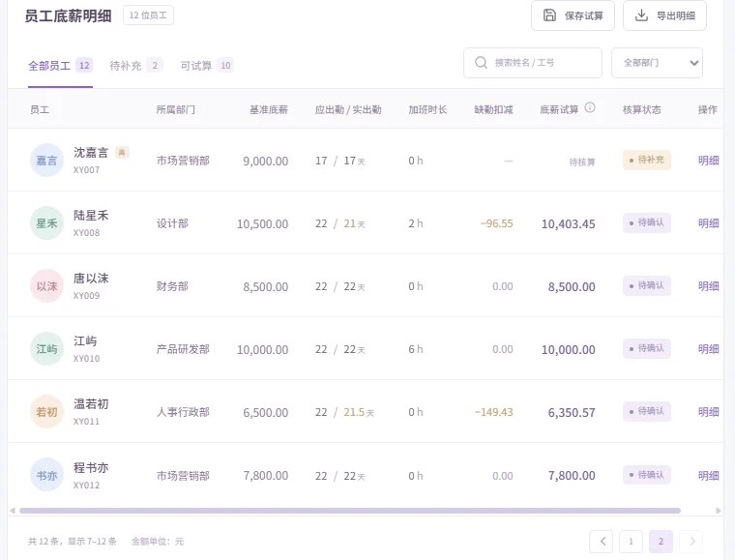Open the 全部部门 department dropdown
The height and width of the screenshot is (560, 735).
[x=657, y=63]
